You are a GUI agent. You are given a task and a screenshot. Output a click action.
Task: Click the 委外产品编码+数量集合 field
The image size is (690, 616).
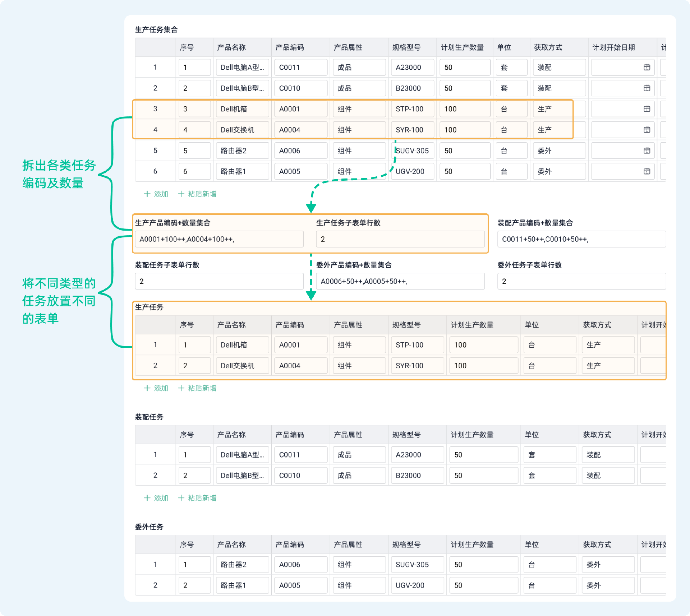click(x=400, y=281)
